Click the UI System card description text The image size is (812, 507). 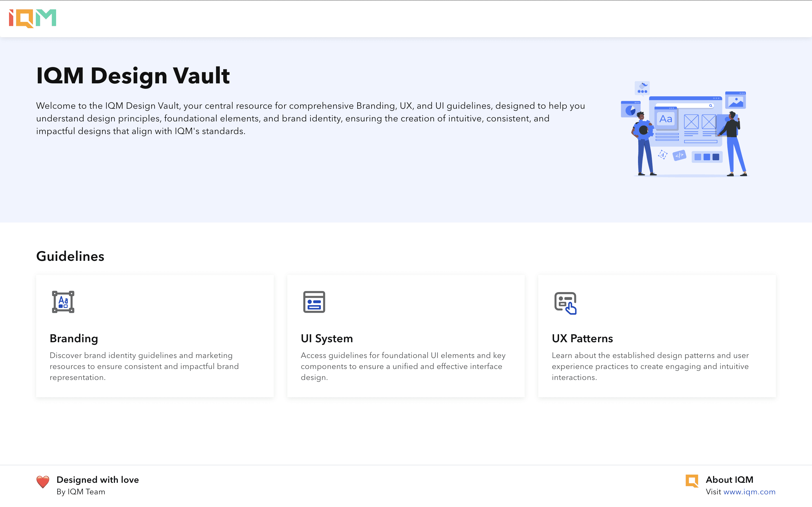point(403,366)
